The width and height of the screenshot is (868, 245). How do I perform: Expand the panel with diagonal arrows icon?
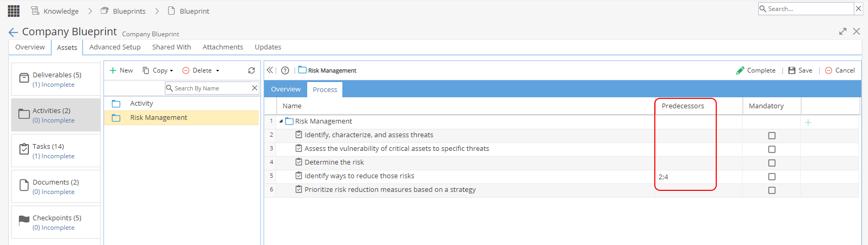(843, 32)
